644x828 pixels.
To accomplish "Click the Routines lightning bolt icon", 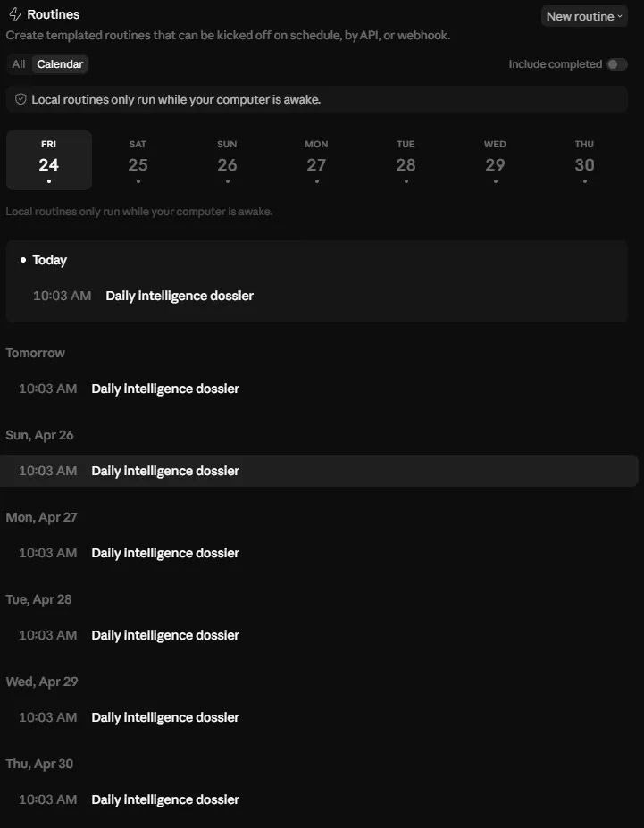I will (15, 14).
